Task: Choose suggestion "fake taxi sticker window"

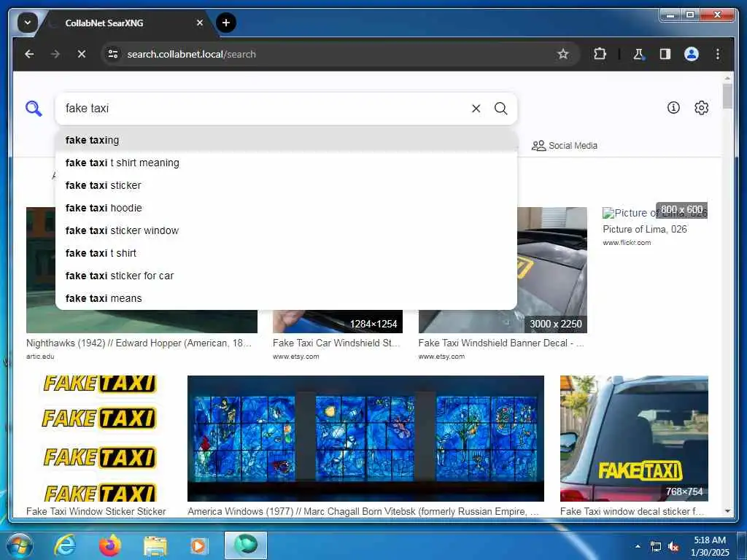Action: point(286,230)
